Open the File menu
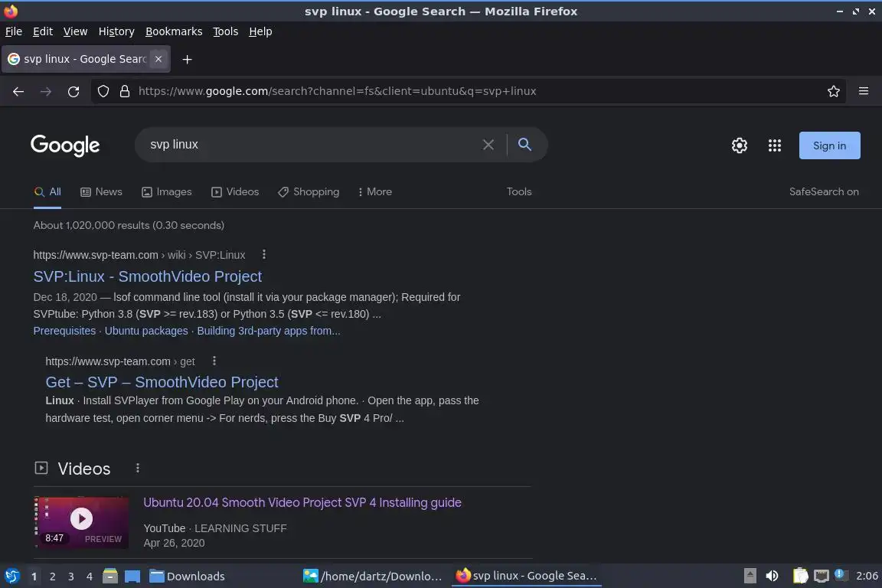The image size is (882, 588). [14, 32]
